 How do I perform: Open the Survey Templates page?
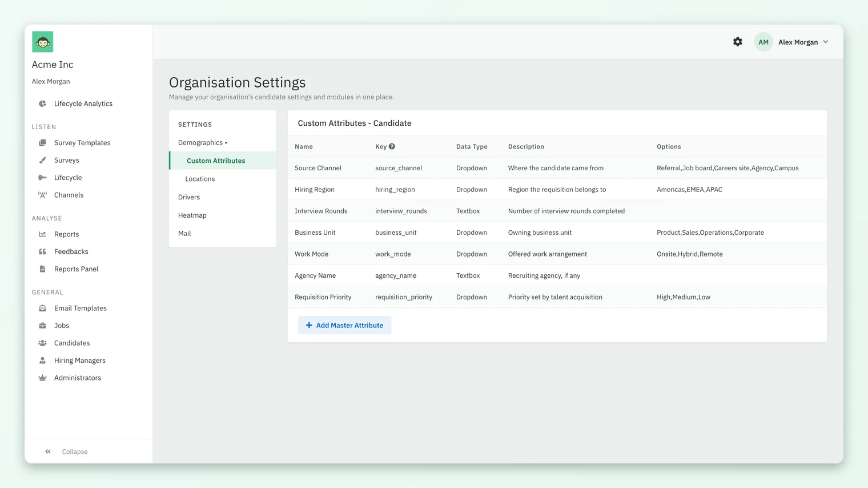pos(82,143)
